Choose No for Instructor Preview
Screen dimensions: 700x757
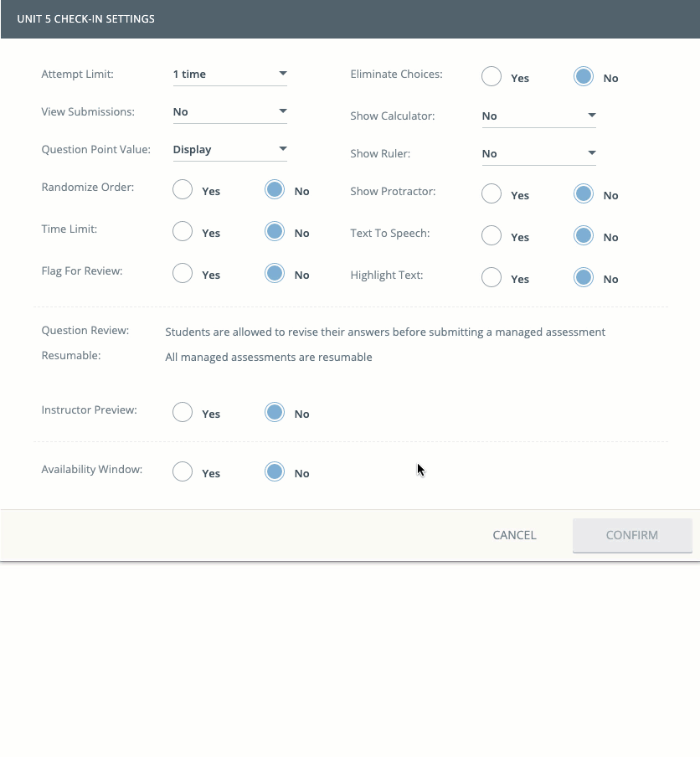275,413
